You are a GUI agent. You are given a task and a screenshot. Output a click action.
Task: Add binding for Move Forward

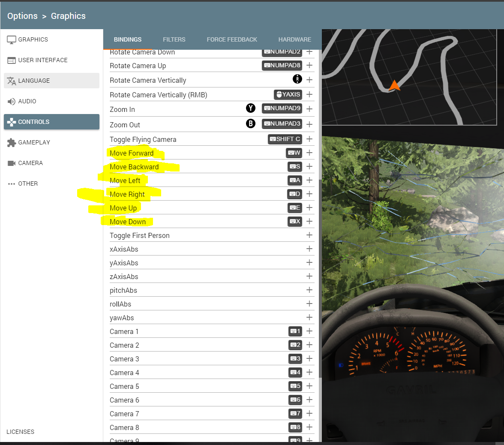[x=309, y=153]
